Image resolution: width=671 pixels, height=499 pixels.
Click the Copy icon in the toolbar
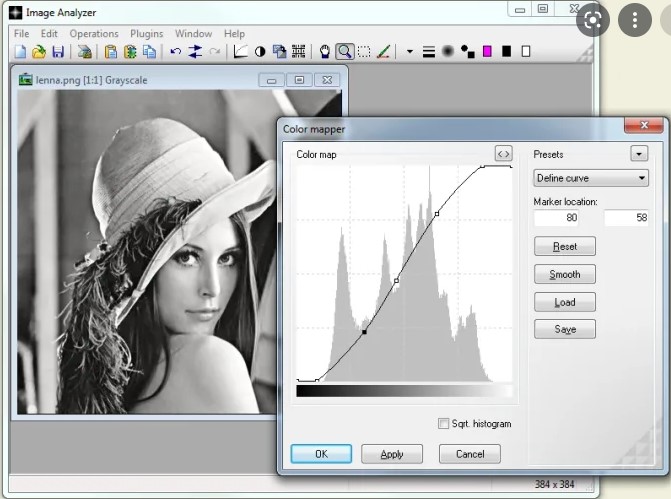pos(149,52)
